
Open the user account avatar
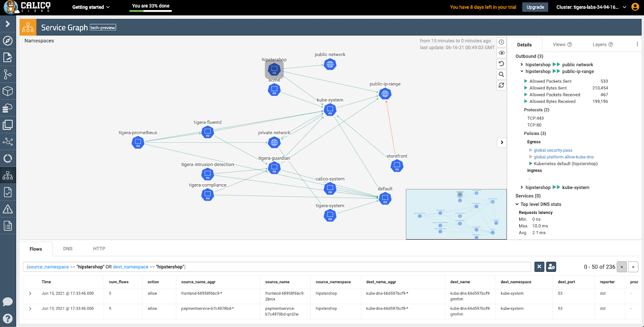point(635,7)
